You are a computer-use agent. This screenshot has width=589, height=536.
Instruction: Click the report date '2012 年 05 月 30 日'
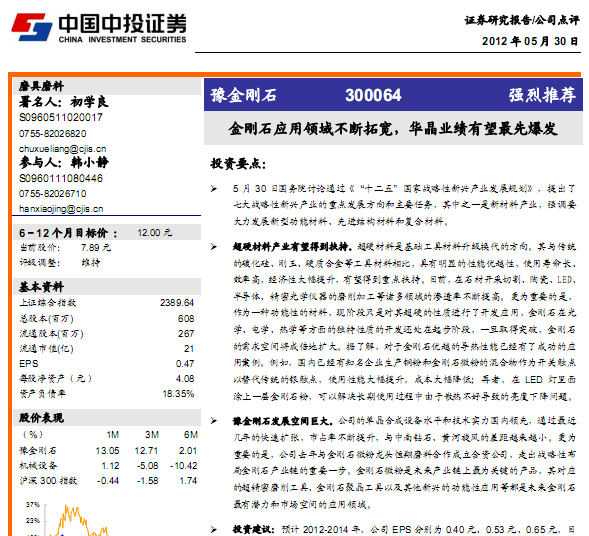[x=530, y=41]
